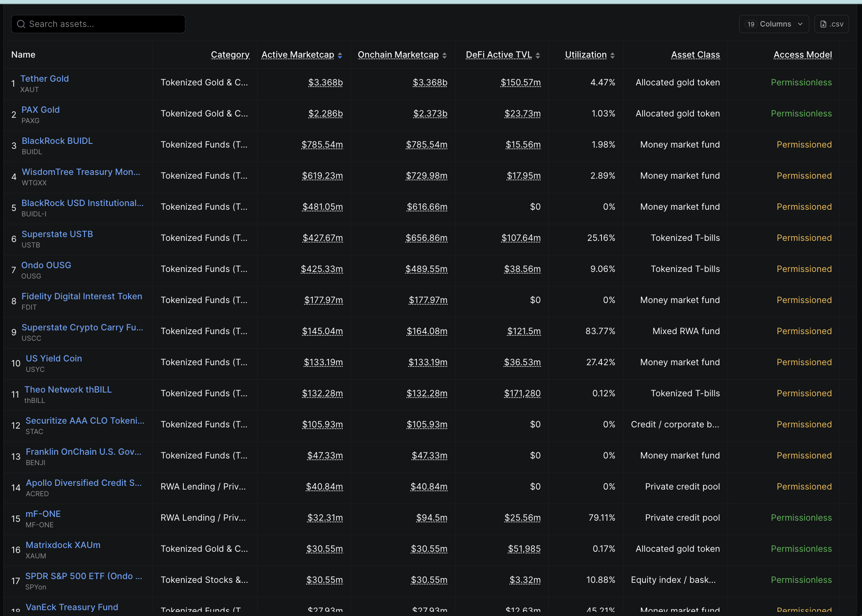Click the "19" column count badge
This screenshot has width=862, height=616.
point(751,24)
